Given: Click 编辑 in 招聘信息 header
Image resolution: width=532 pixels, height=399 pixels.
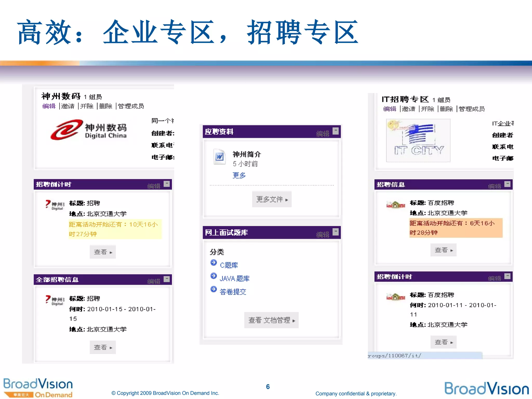Looking at the screenshot, I should [x=494, y=186].
